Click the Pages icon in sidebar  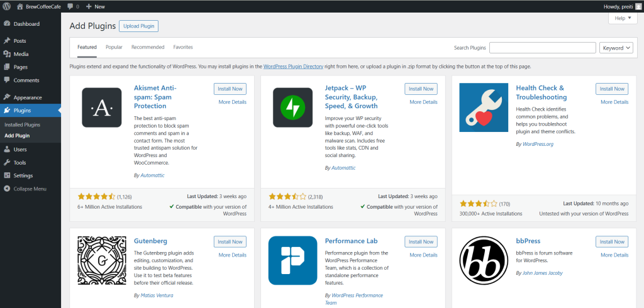coord(6,67)
